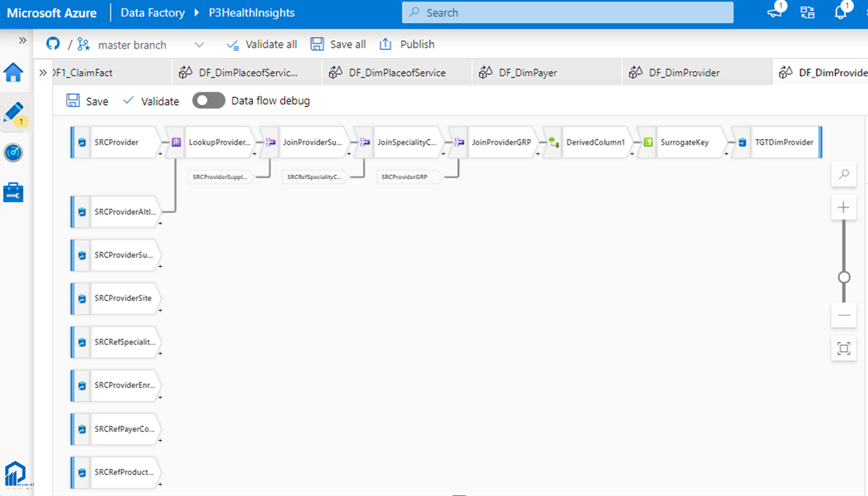Screen dimensions: 868x496
Task: Click the TGTDimProvider sink icon
Action: (x=743, y=142)
